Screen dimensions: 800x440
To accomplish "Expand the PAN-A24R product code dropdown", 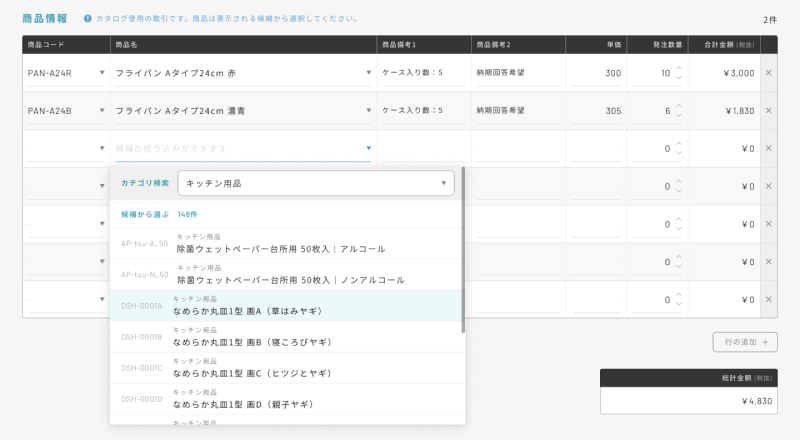I will [x=102, y=73].
